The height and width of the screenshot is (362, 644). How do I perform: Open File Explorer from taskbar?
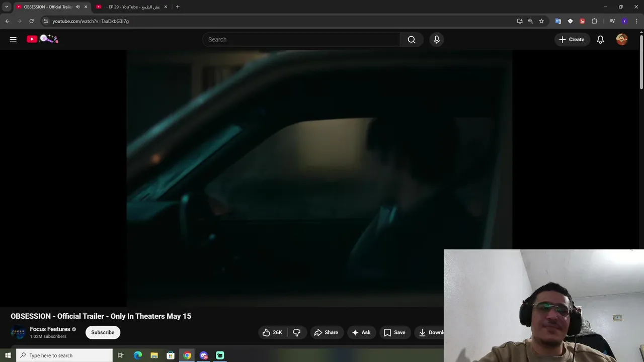point(154,355)
